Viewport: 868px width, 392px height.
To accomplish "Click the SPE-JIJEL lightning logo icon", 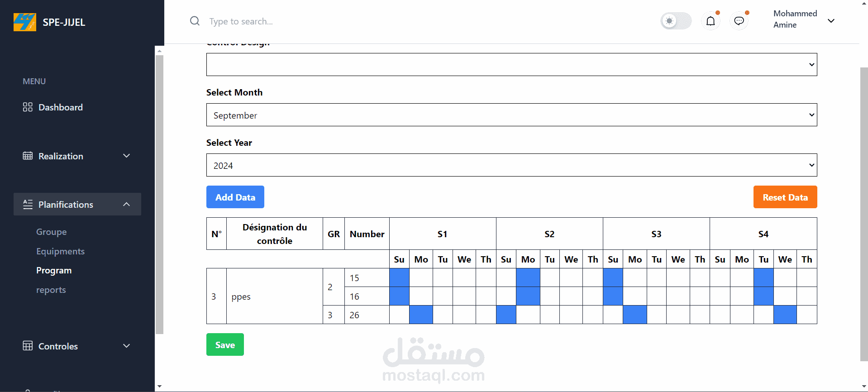I will pos(24,22).
